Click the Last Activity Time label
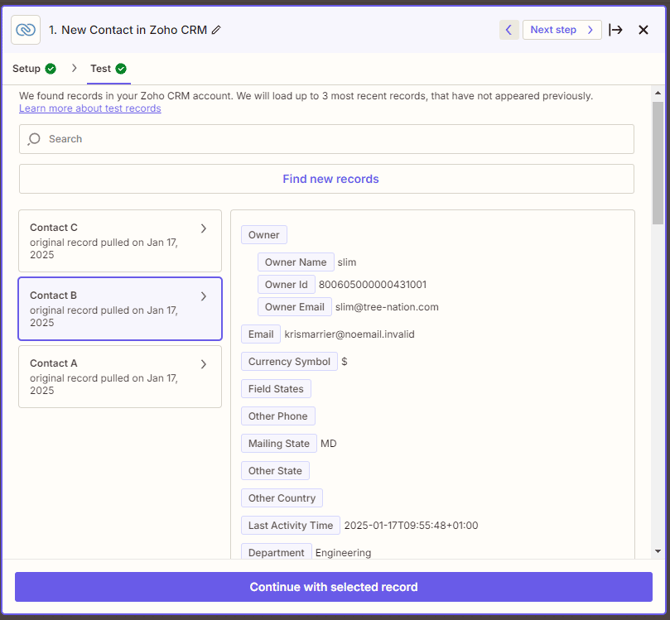Viewport: 670px width, 620px height. click(x=291, y=526)
